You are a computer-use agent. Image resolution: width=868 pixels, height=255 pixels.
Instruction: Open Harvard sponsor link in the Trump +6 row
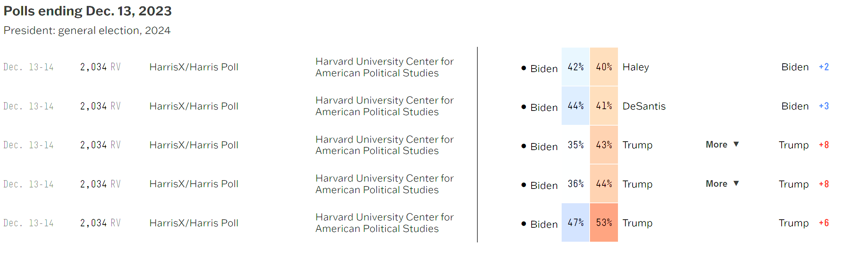[x=384, y=223]
